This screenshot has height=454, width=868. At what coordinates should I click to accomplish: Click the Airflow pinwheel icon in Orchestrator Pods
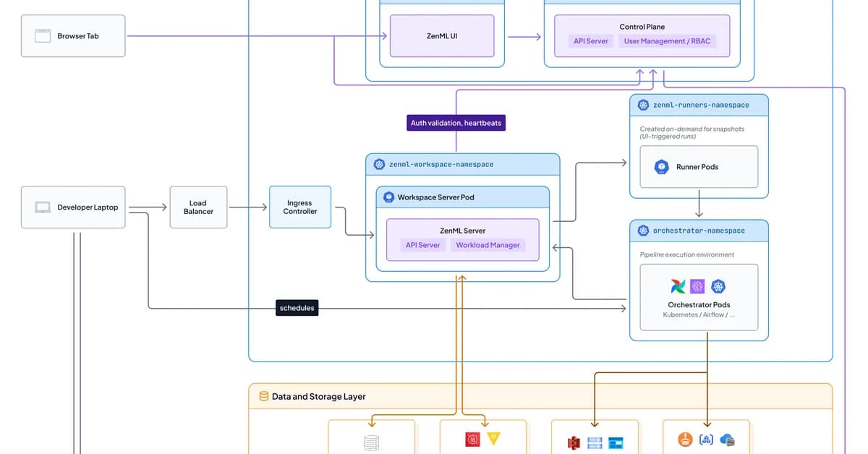coord(677,286)
